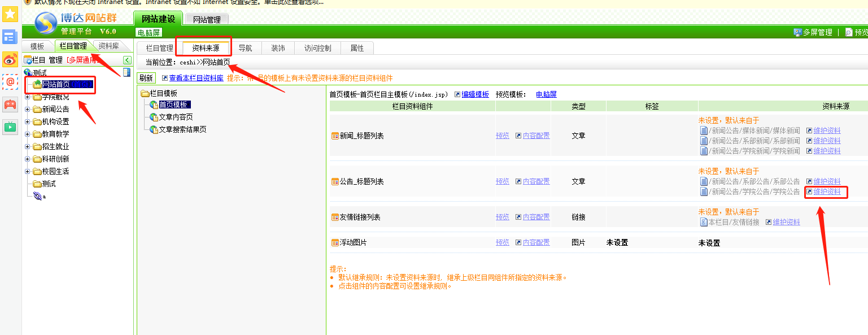This screenshot has height=335, width=868.
Task: Collapse the left panel with the green arrow
Action: [127, 60]
